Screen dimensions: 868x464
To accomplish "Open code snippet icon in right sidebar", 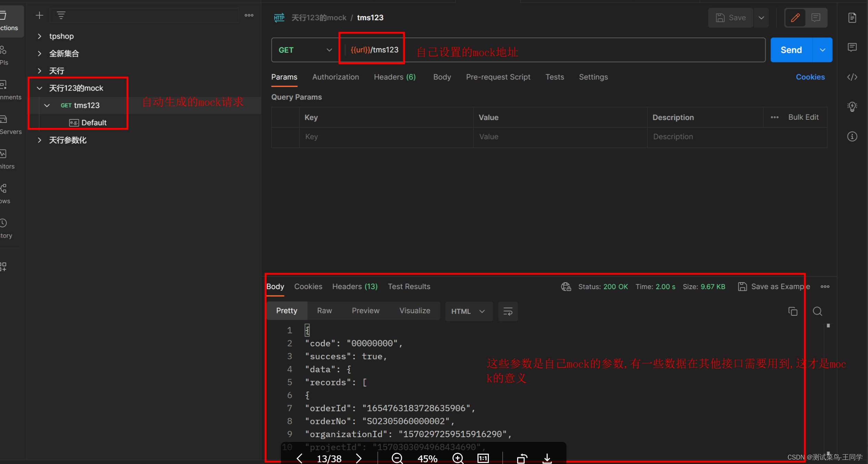I will 852,77.
